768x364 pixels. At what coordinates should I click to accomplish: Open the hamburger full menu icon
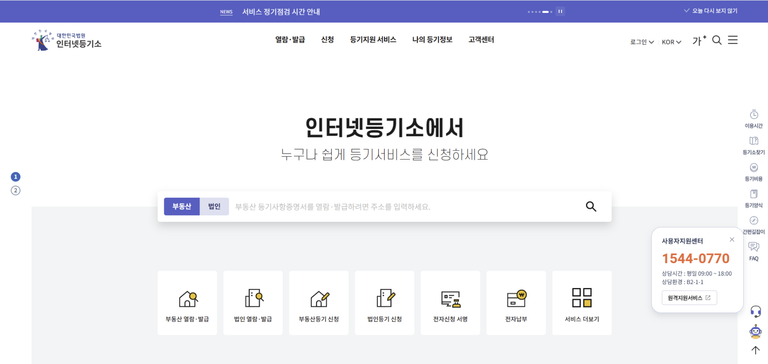point(733,40)
